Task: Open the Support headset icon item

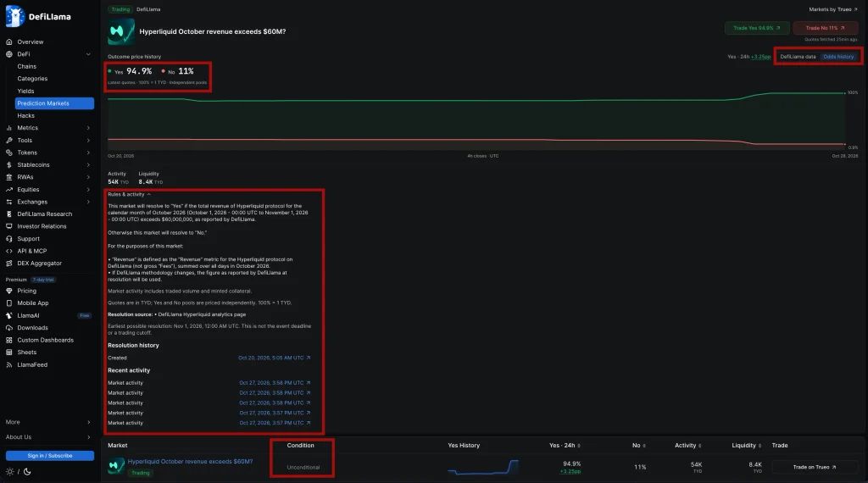Action: point(8,239)
